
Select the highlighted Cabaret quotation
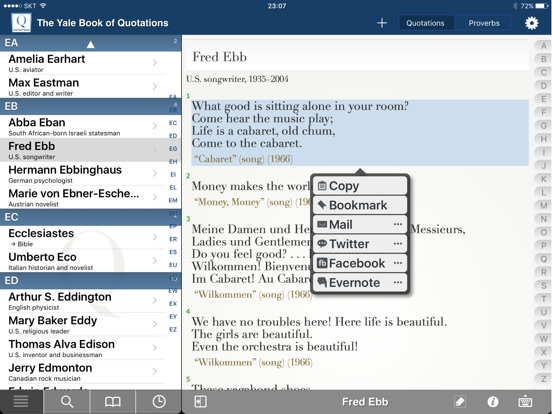[360, 133]
